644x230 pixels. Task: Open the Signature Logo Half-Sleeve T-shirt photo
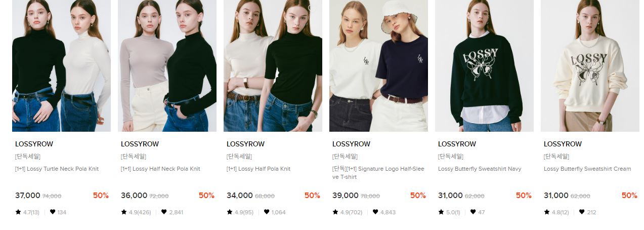pyautogui.click(x=378, y=66)
